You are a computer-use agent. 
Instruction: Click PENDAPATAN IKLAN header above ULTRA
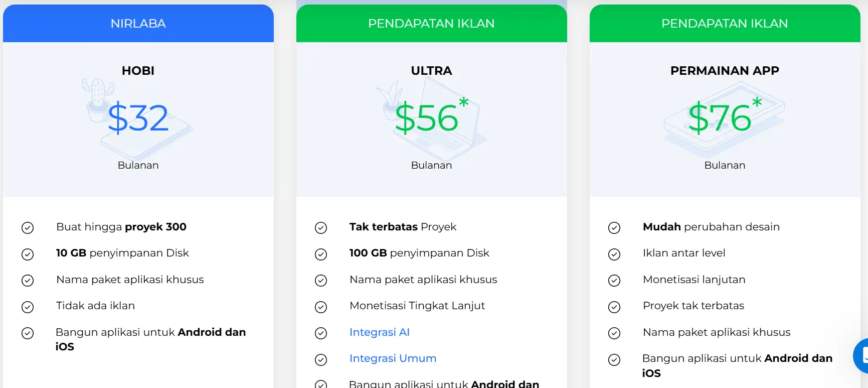coord(431,24)
